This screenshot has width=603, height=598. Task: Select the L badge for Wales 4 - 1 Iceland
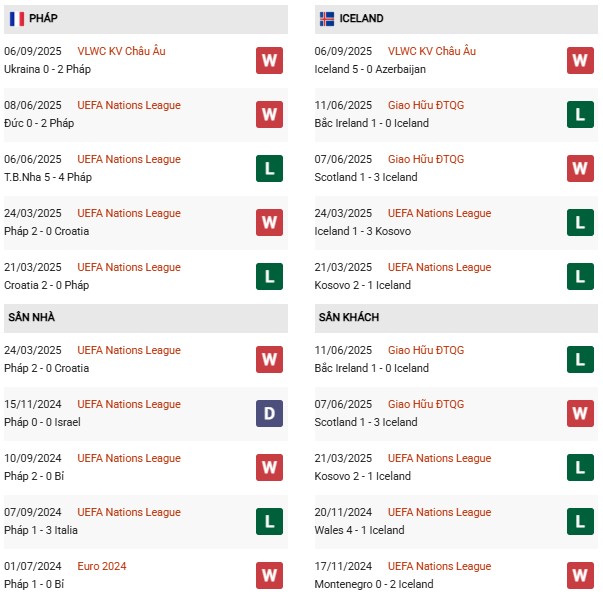[x=580, y=521]
